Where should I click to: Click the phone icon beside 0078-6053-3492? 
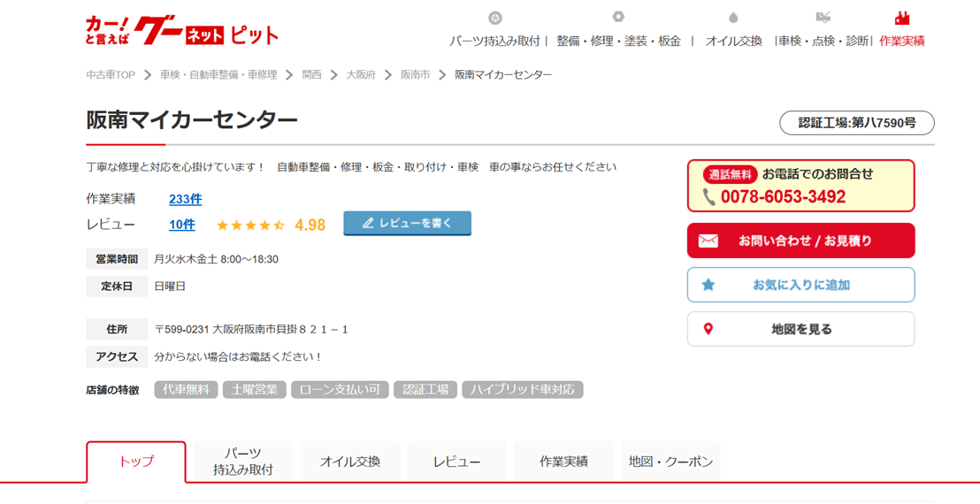[708, 197]
